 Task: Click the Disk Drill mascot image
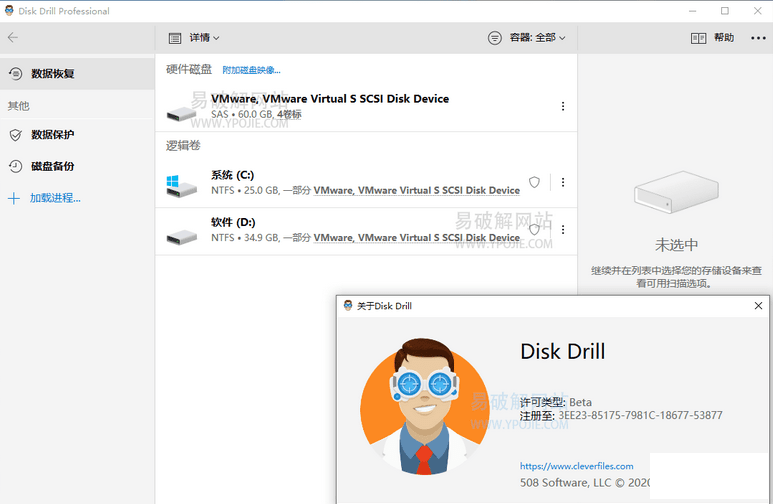(424, 406)
